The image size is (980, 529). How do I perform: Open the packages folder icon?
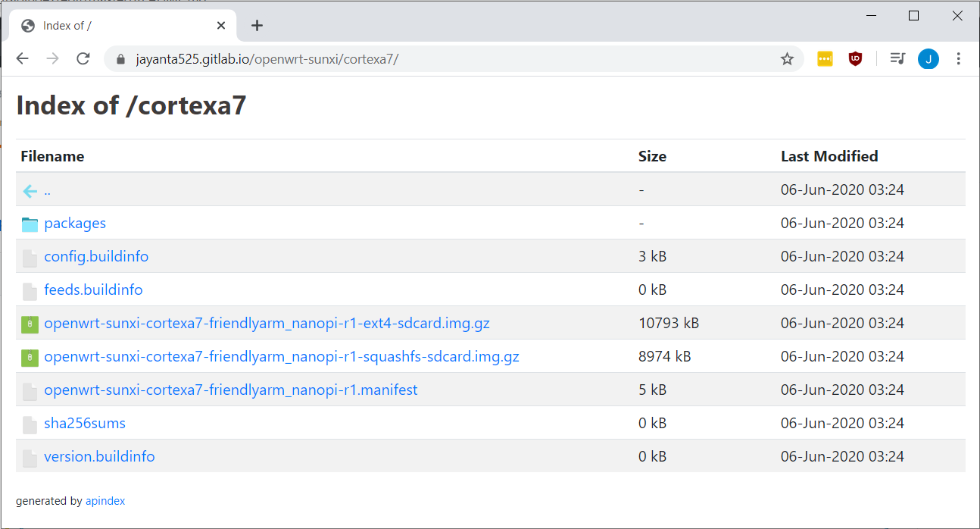point(30,224)
